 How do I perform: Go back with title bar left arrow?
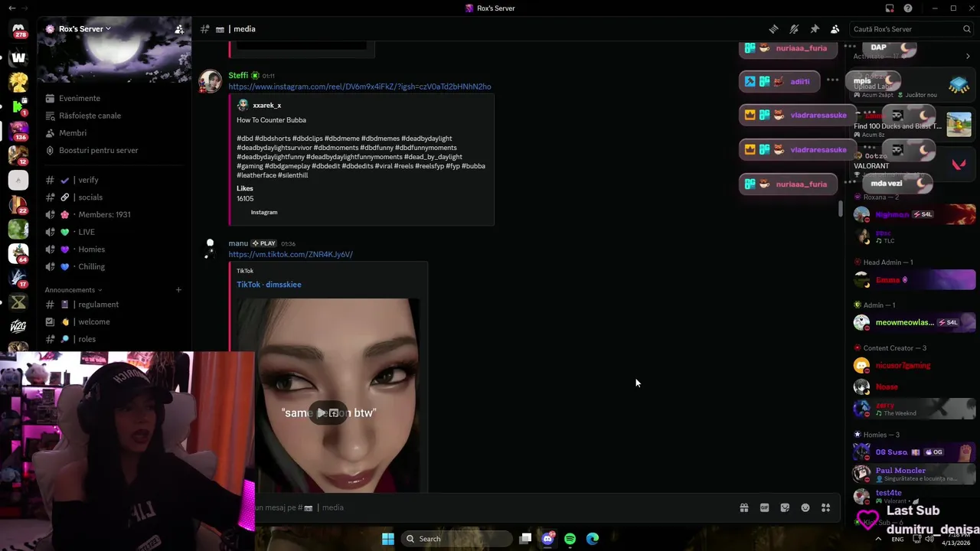point(11,8)
